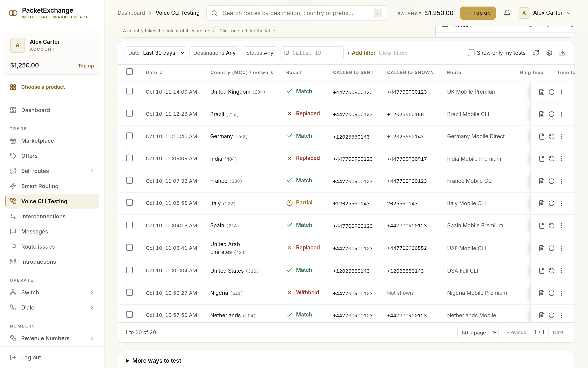Viewport: 588px width, 368px height.
Task: Click retest icon for United Kingdom row
Action: (551, 92)
